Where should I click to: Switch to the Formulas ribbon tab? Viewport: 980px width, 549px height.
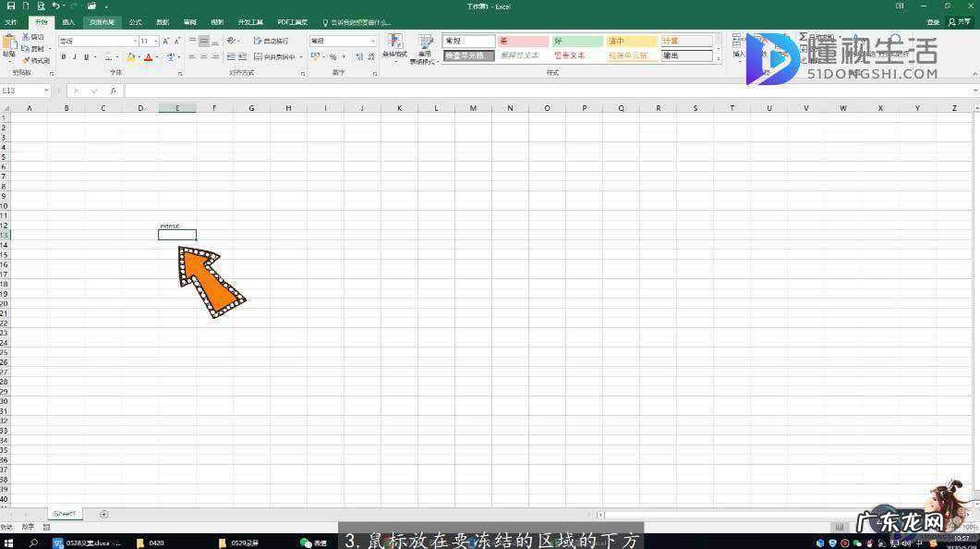[135, 21]
